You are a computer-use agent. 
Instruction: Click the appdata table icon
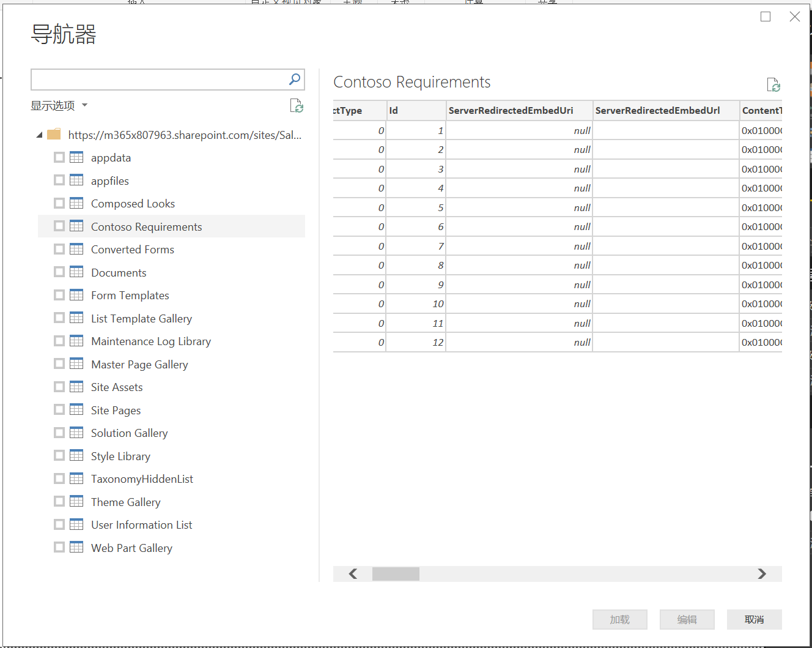[x=76, y=157]
